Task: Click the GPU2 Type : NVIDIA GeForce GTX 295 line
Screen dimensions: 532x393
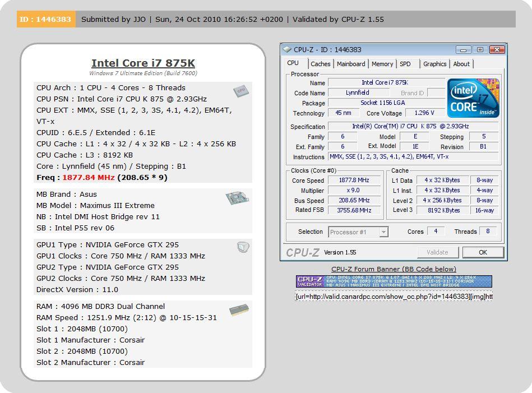Action: 108,267
